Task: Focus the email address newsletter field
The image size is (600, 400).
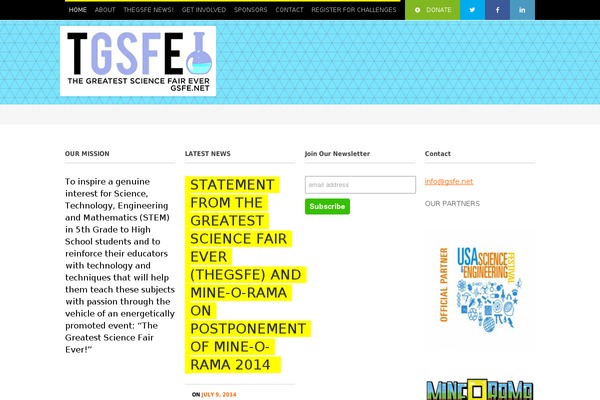Action: click(x=360, y=185)
